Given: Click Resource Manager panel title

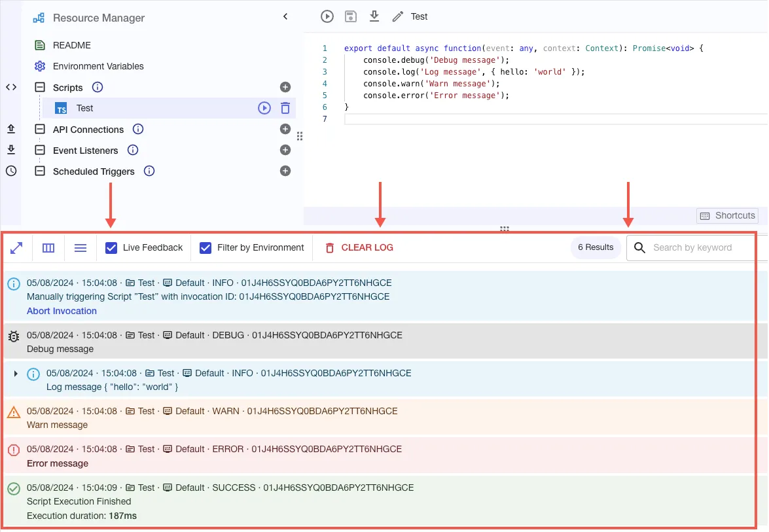Looking at the screenshot, I should [99, 18].
